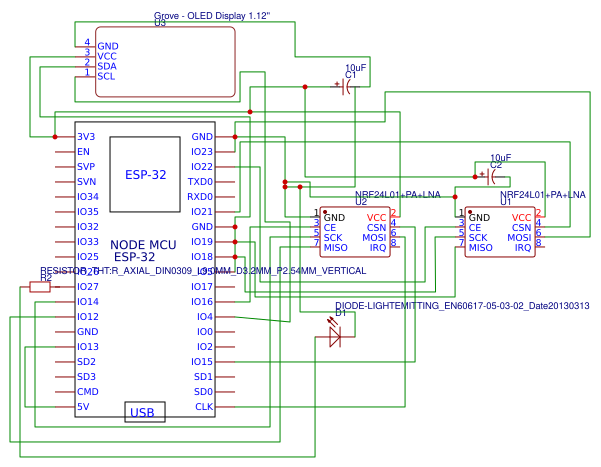The height and width of the screenshot is (467, 601).
Task: Click the MISO pin on U2 module
Action: pyautogui.click(x=336, y=248)
